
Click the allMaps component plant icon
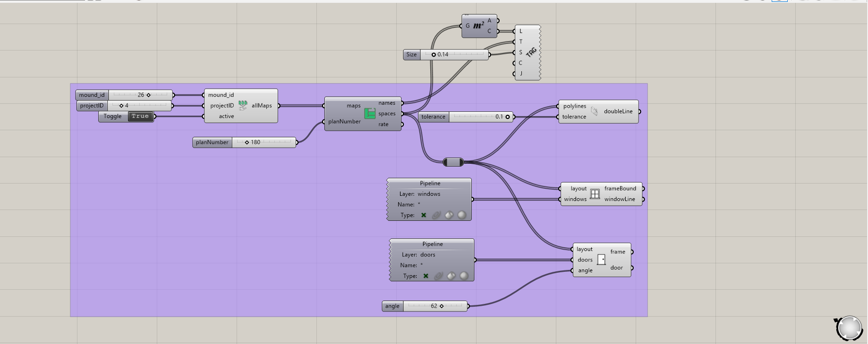tap(243, 105)
